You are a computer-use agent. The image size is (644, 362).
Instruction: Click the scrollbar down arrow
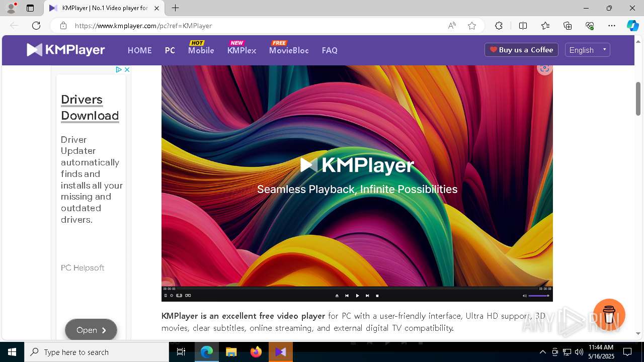coord(638,333)
